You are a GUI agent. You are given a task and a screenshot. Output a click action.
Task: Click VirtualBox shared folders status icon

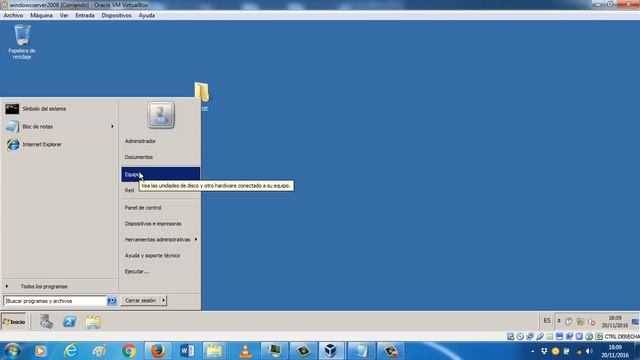pyautogui.click(x=549, y=336)
